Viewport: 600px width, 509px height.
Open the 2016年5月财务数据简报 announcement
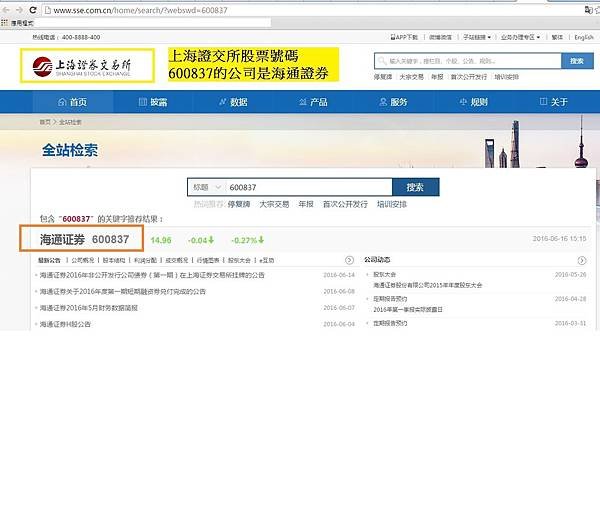[x=88, y=308]
